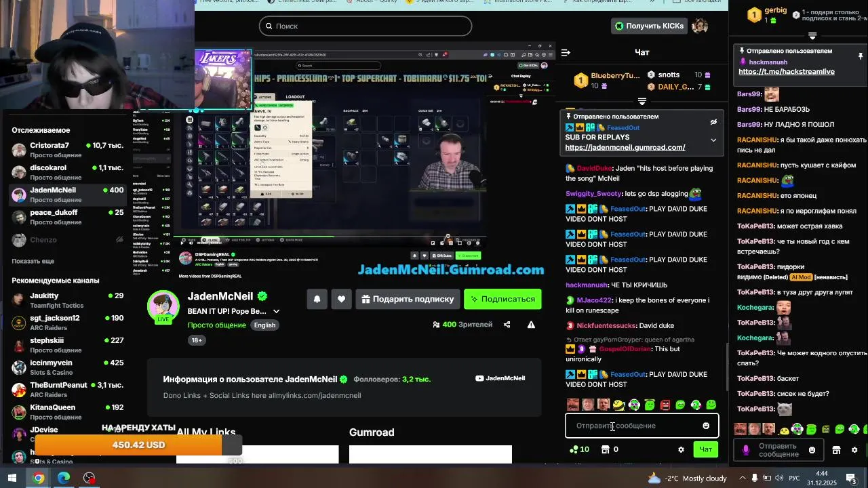Click the microphone icon in system tray

753,479
